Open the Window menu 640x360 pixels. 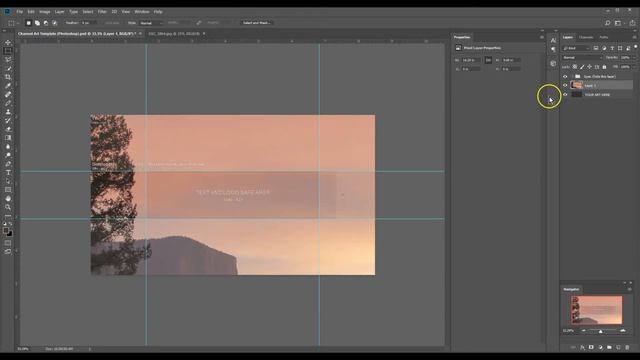[x=142, y=11]
